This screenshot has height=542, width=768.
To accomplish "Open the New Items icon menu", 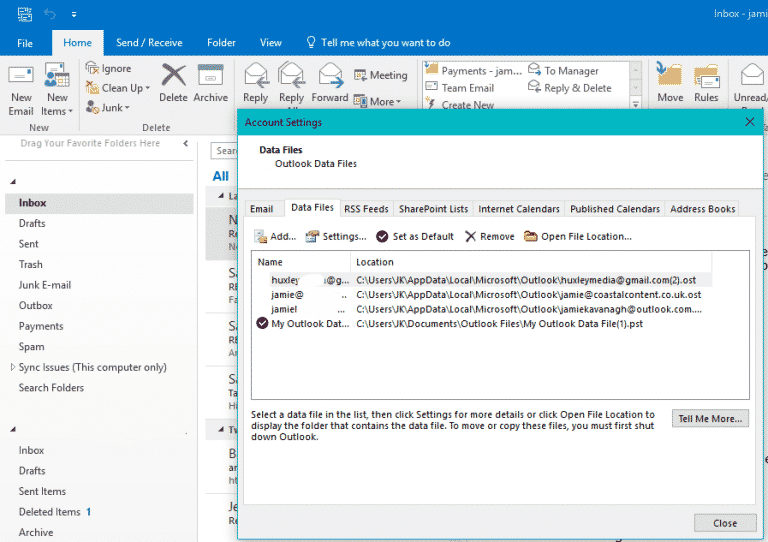I will point(57,76).
